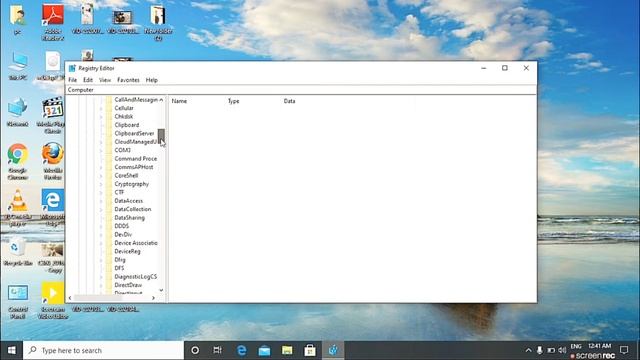Select the COM3 key text

pos(122,150)
